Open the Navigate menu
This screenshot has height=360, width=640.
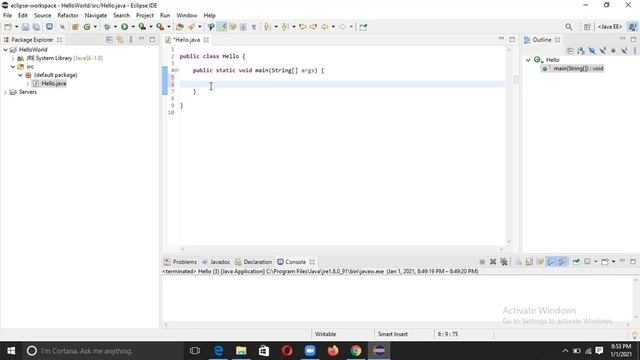click(x=96, y=15)
